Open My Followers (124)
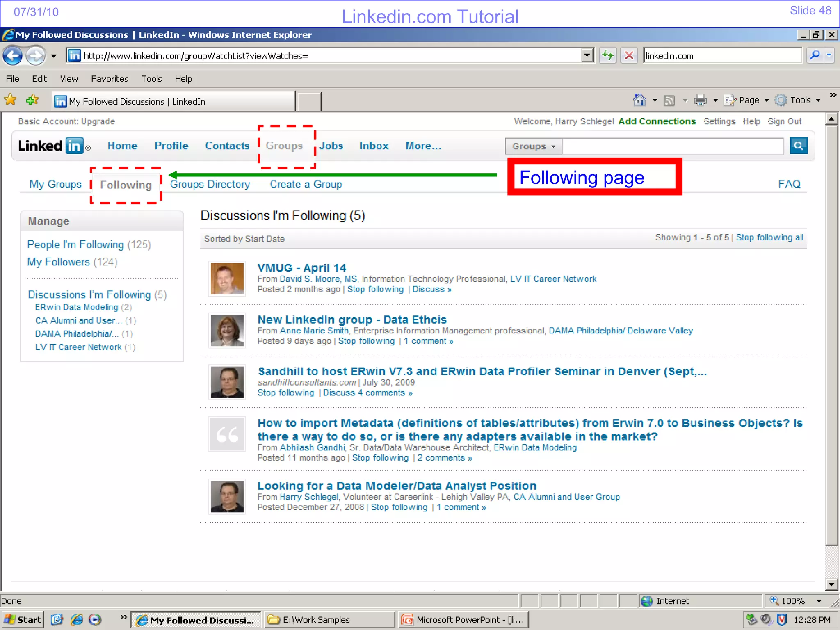Screen dimensions: 840x630 coord(72,262)
